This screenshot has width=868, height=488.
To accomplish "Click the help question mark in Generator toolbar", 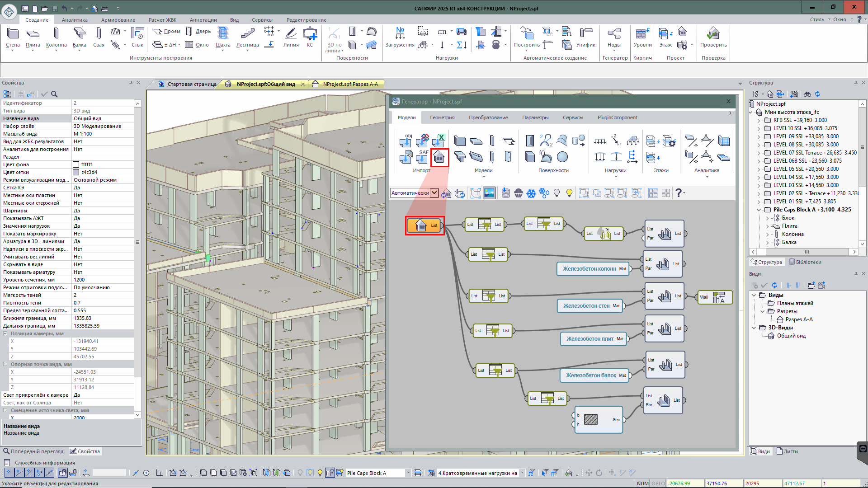I will [x=678, y=193].
